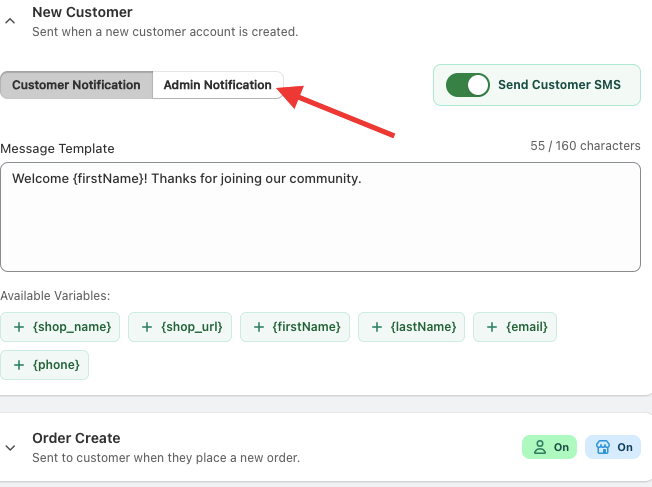Collapse the New Customer section chevron

click(x=10, y=21)
